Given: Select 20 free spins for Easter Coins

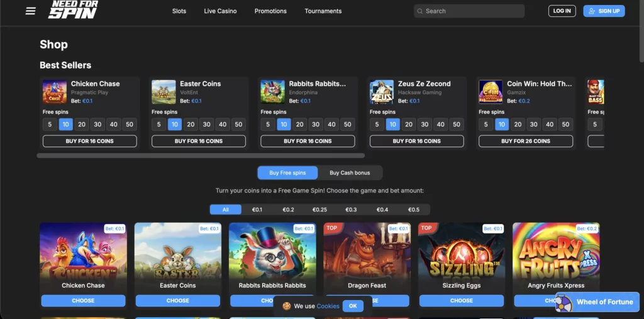Looking at the screenshot, I should (191, 125).
